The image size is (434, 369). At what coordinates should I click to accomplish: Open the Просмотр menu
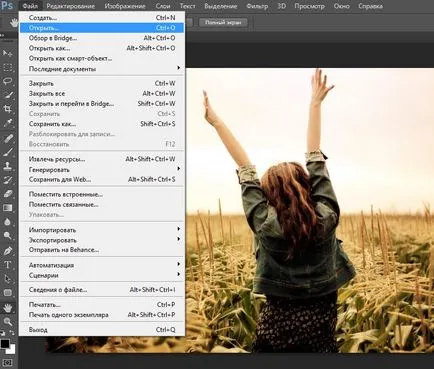tap(309, 6)
